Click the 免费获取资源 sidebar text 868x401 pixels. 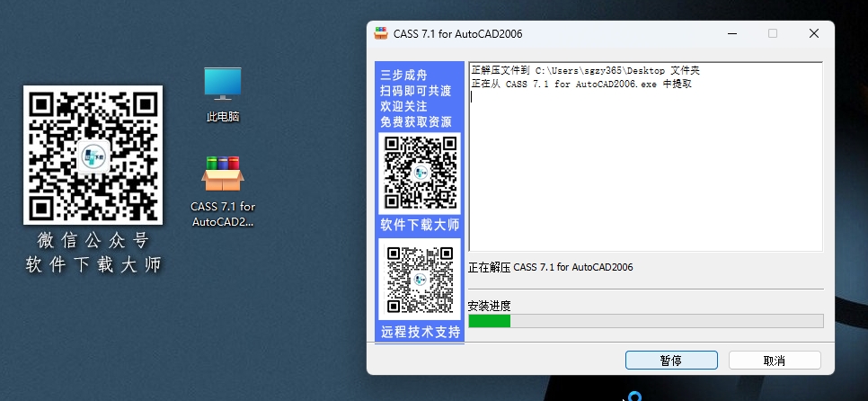[x=416, y=122]
